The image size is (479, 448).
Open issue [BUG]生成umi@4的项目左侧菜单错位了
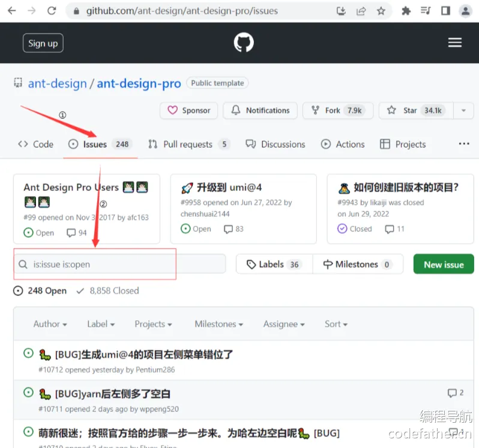coord(144,354)
